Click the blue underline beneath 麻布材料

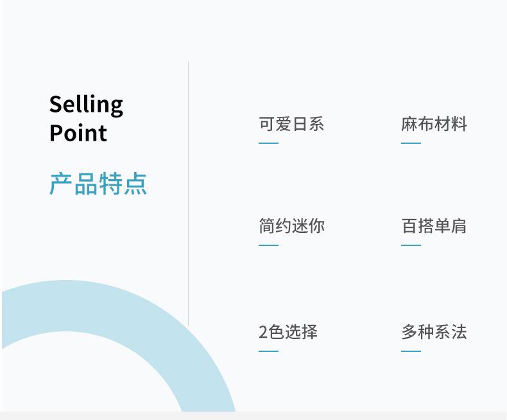click(411, 143)
